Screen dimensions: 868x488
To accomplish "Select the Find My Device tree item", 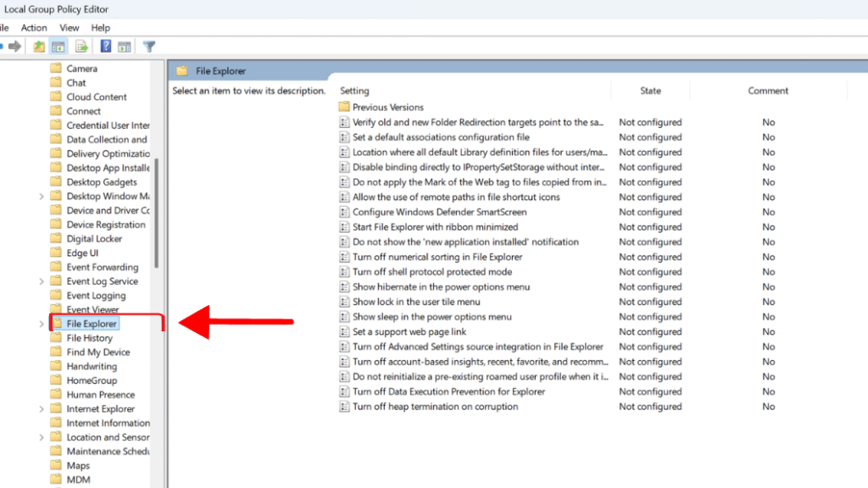I will tap(98, 352).
